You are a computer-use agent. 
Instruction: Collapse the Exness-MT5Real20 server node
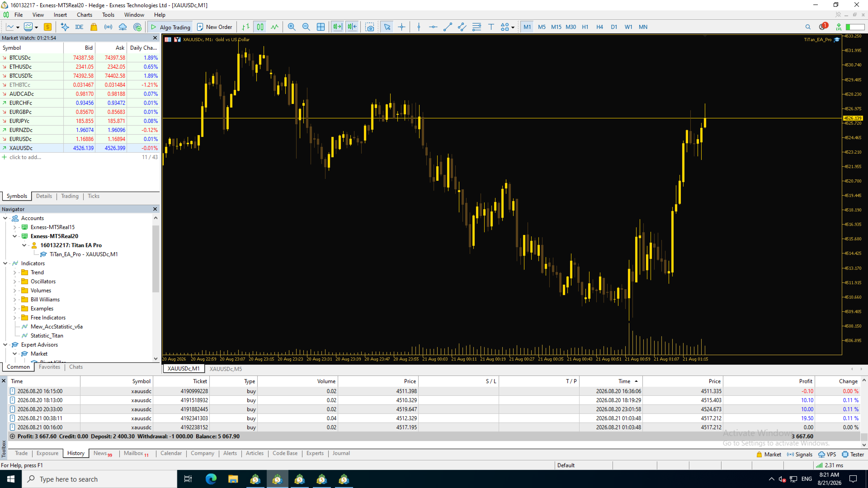[x=14, y=236]
